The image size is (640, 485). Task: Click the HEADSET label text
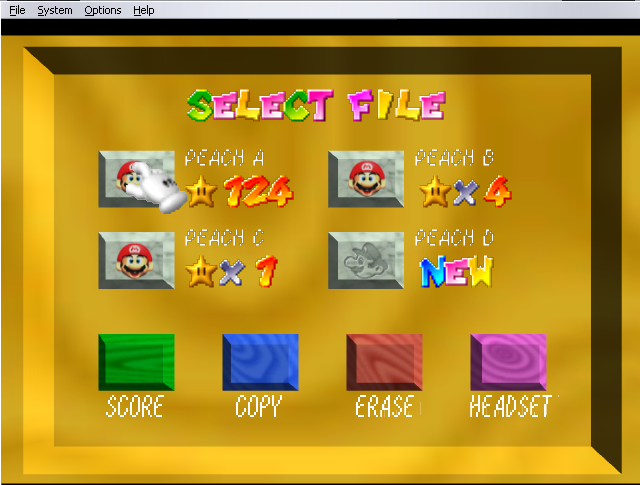coord(510,406)
